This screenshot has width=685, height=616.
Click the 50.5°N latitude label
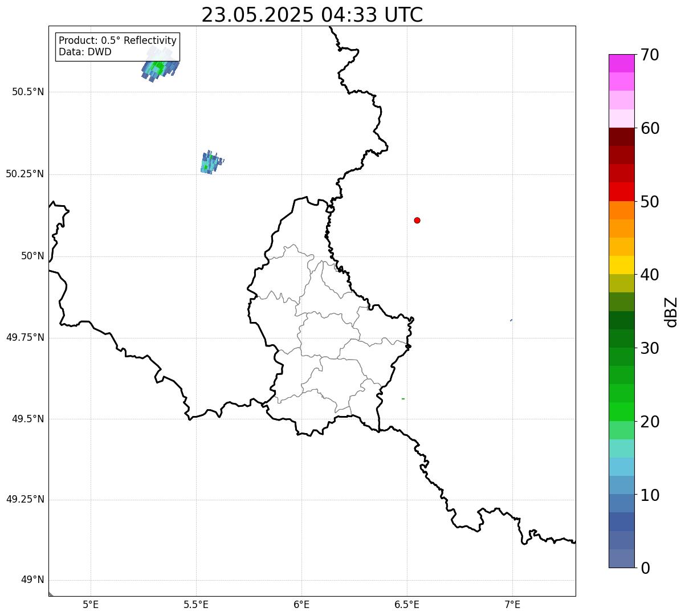click(28, 92)
